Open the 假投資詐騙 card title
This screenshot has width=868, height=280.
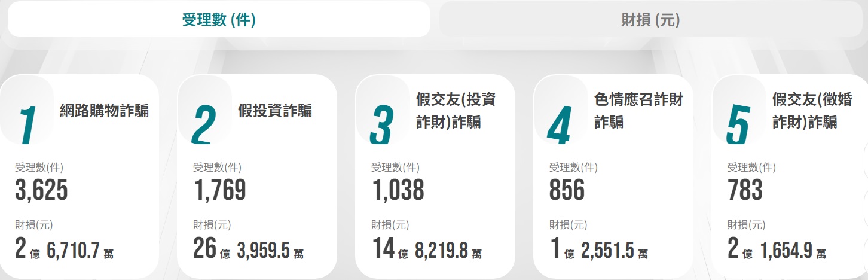click(x=274, y=111)
